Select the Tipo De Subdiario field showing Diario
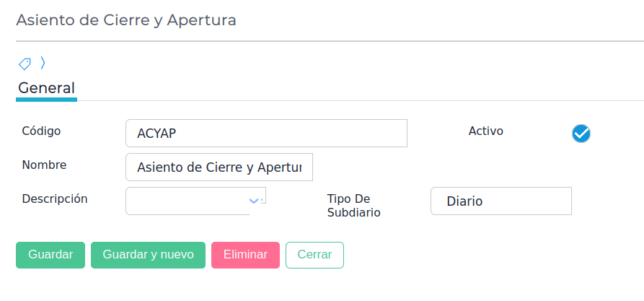Screen dimensions: 644x301 pyautogui.click(x=500, y=201)
